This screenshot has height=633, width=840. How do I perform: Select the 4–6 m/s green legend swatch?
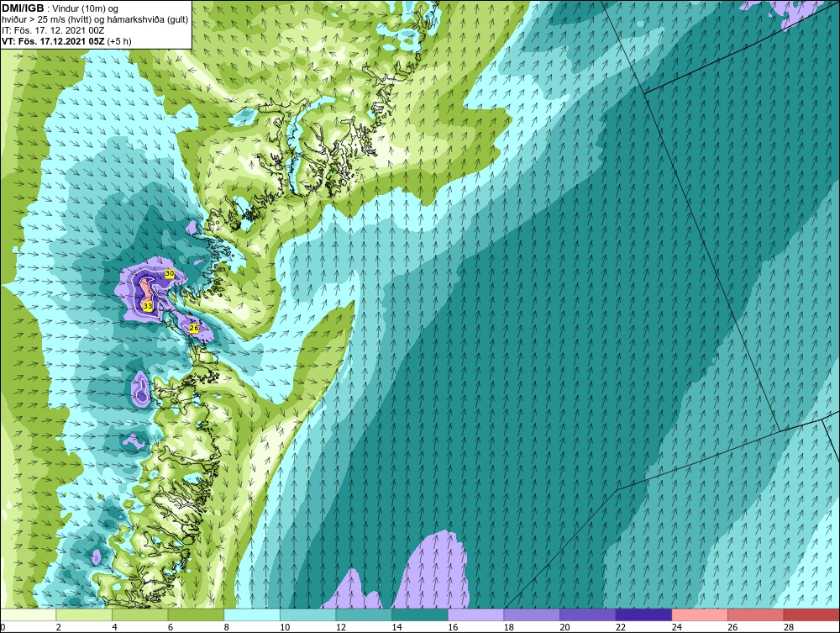(139, 615)
